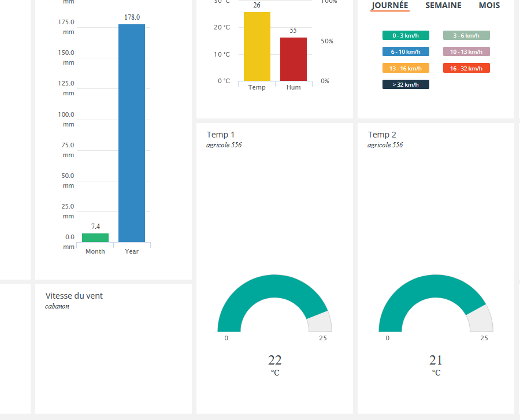
Task: Toggle the dark > 32 km/h legend entry
Action: [406, 84]
